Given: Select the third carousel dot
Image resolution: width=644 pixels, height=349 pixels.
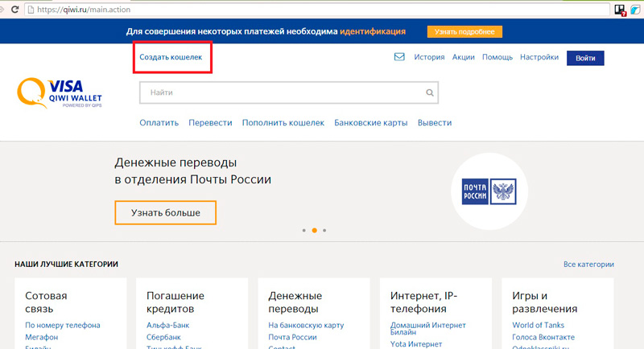Looking at the screenshot, I should tap(324, 231).
